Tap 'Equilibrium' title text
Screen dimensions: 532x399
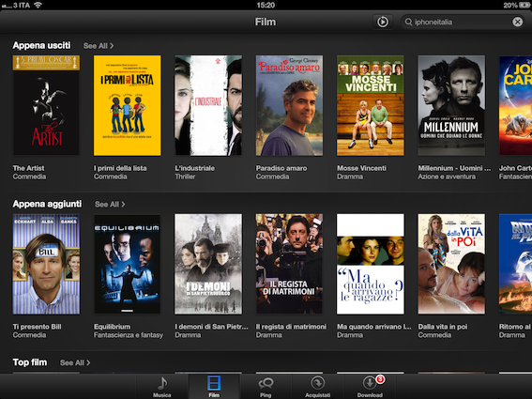112,327
